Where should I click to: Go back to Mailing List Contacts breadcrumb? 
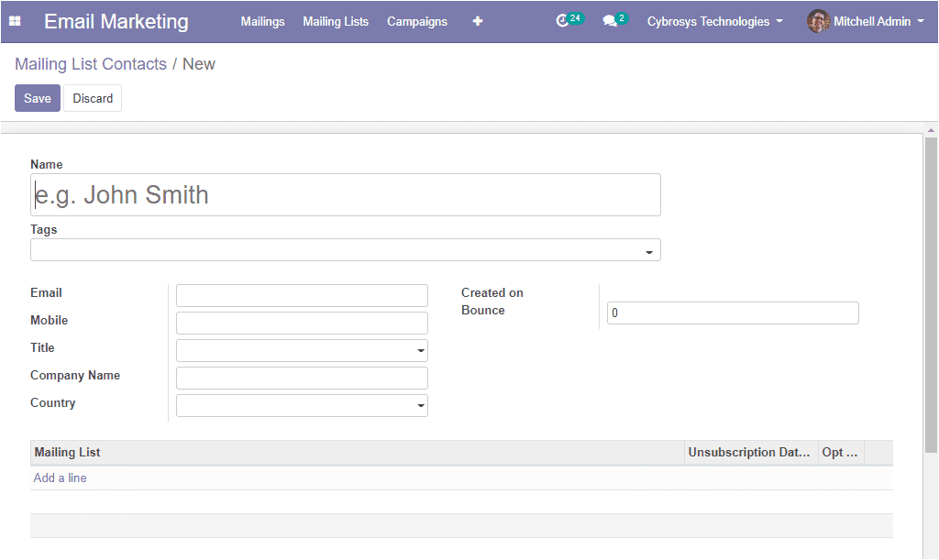91,64
